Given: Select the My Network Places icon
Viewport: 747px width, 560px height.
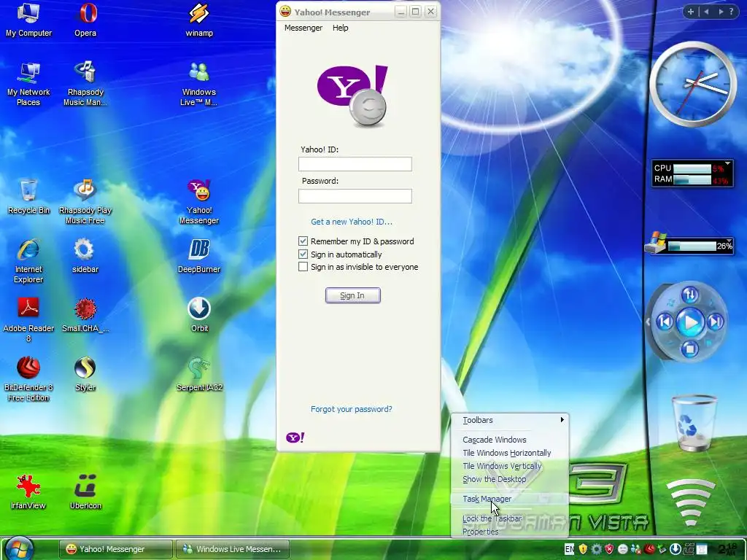Looking at the screenshot, I should (x=28, y=84).
